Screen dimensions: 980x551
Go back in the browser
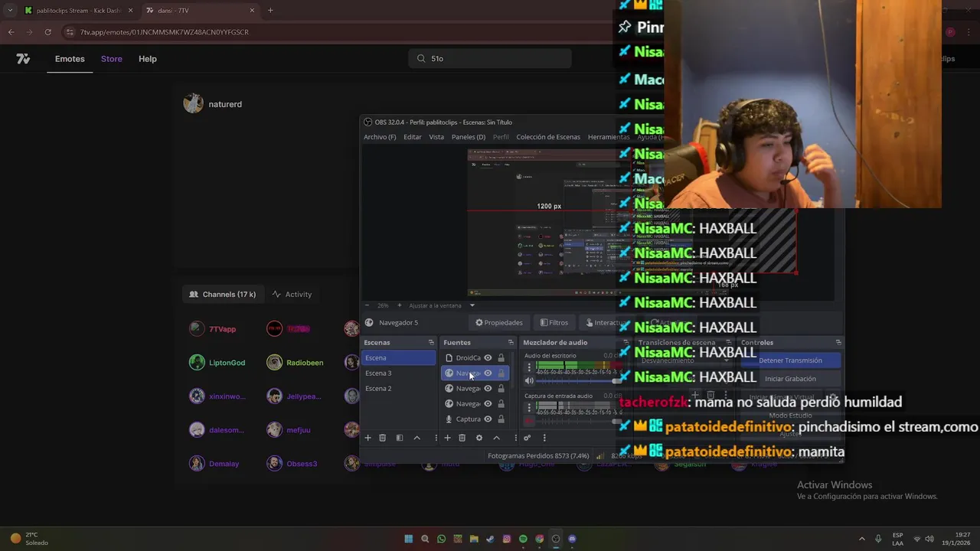(x=11, y=32)
